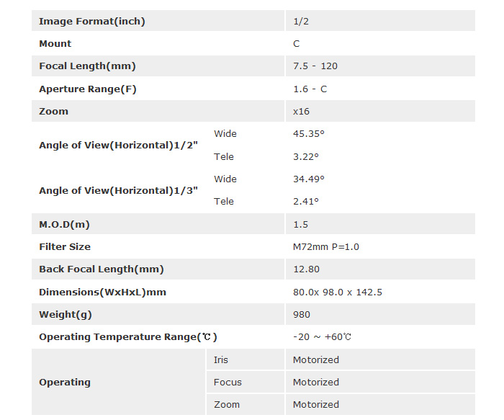Click the Back Focal Length value 12.80

pos(306,269)
